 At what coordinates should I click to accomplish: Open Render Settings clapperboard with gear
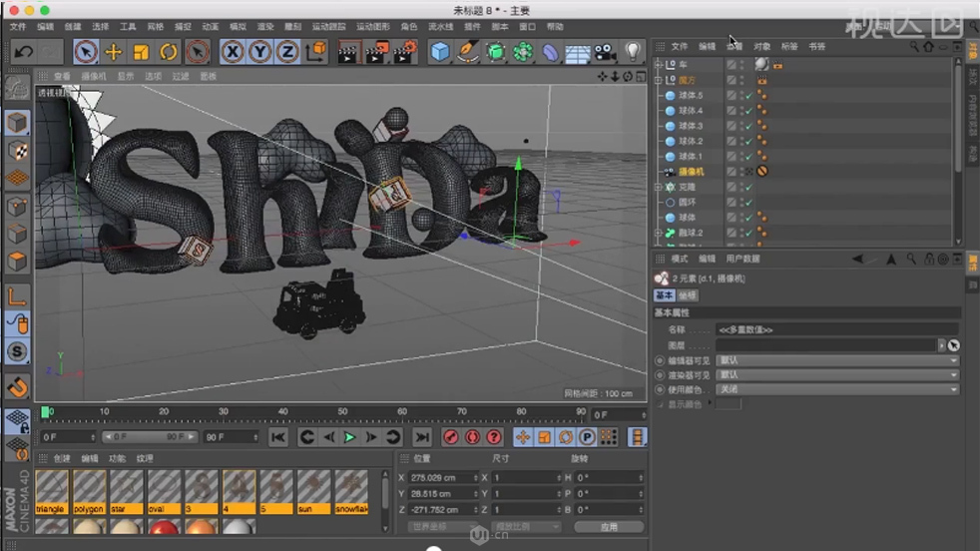(x=405, y=52)
